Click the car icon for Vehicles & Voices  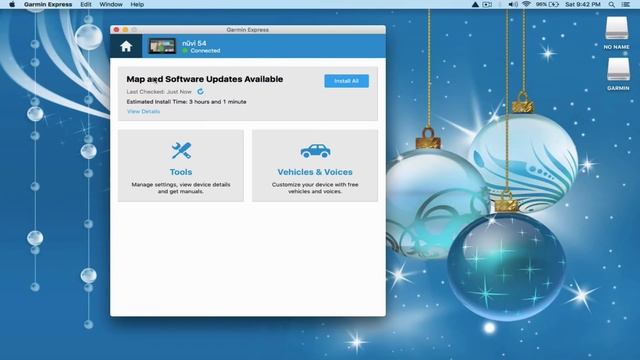coord(316,151)
